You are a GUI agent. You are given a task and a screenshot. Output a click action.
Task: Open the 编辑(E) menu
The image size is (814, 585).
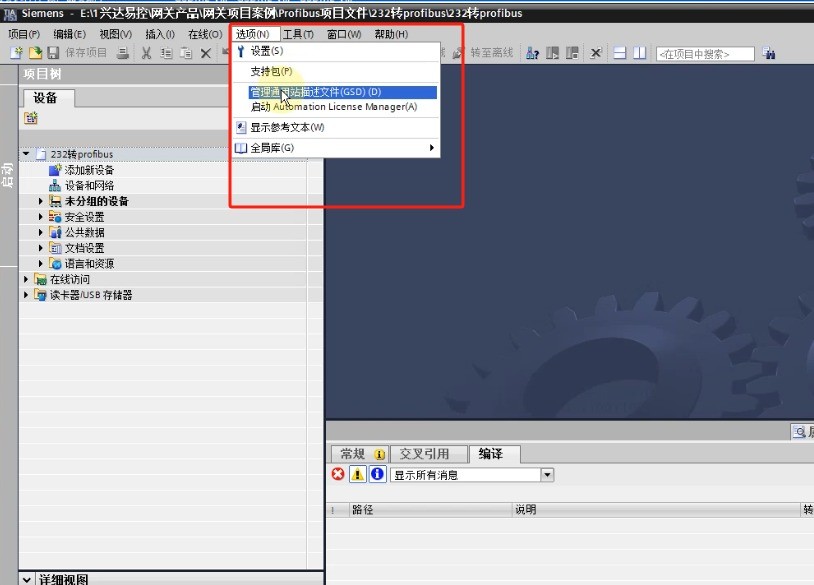[70, 34]
